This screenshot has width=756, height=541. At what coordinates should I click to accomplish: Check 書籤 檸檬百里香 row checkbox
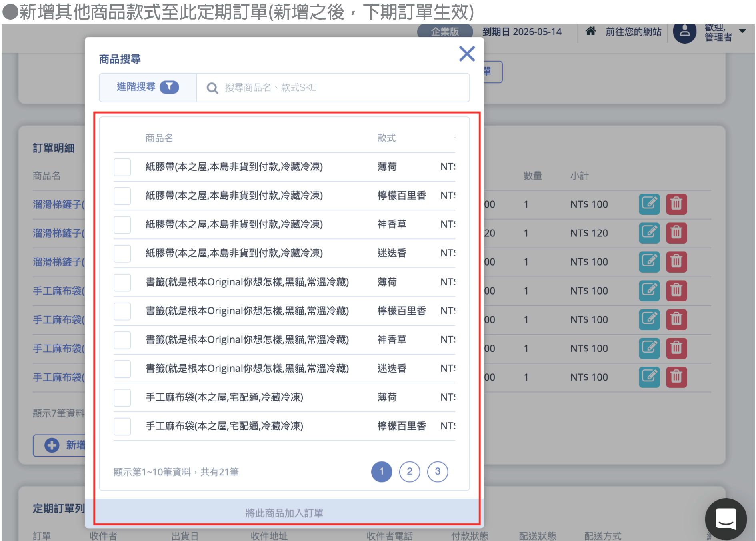click(122, 311)
